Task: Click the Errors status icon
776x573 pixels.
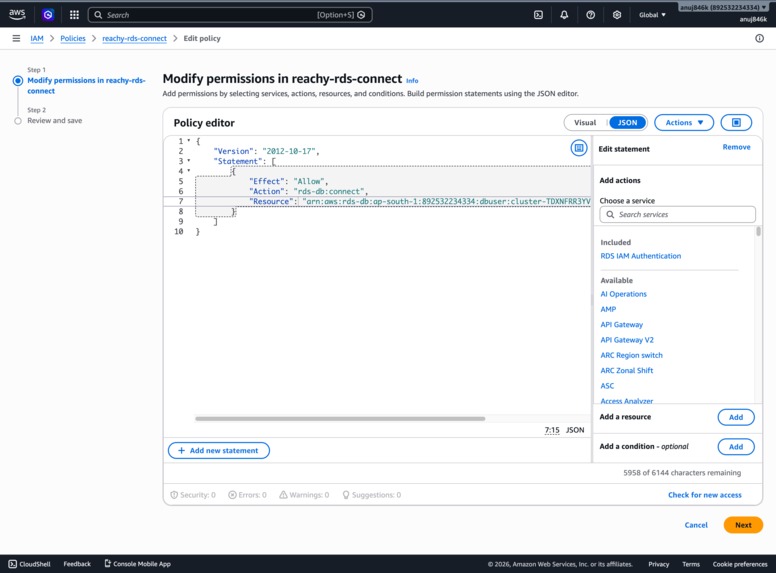Action: coord(232,495)
